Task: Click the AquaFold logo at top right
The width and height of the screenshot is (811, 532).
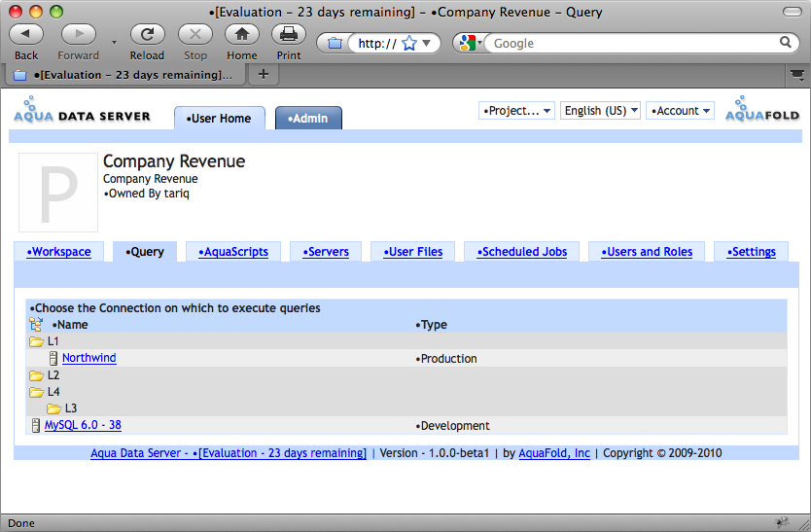Action: 761,109
